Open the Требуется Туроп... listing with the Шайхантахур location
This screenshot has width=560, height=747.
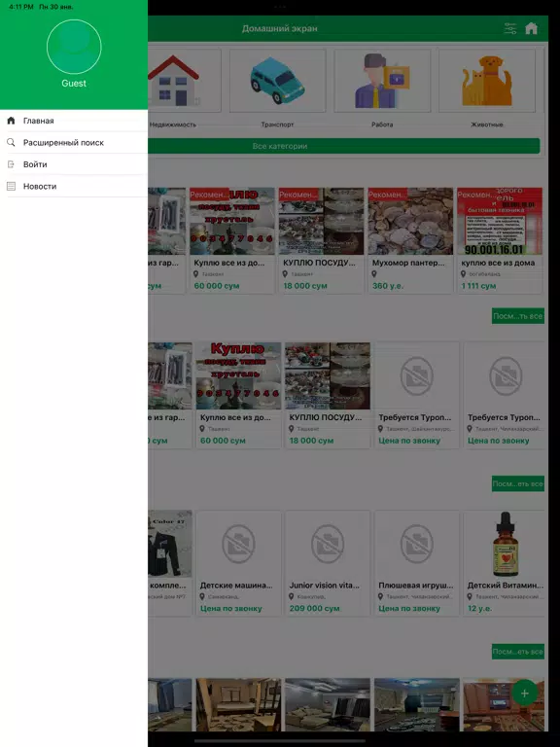pyautogui.click(x=417, y=396)
